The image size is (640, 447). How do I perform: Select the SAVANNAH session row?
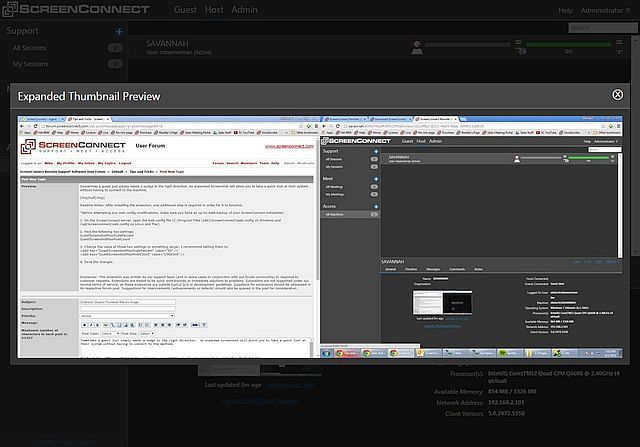click(x=380, y=47)
